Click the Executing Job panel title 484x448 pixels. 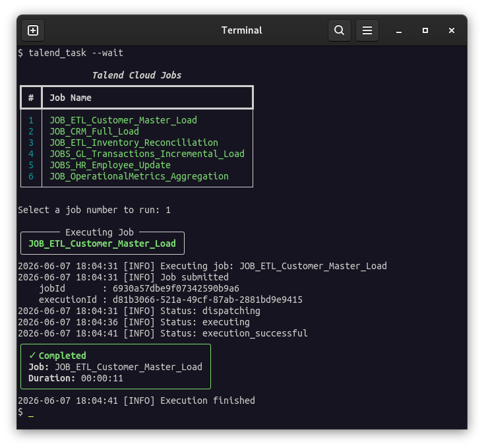(100, 232)
